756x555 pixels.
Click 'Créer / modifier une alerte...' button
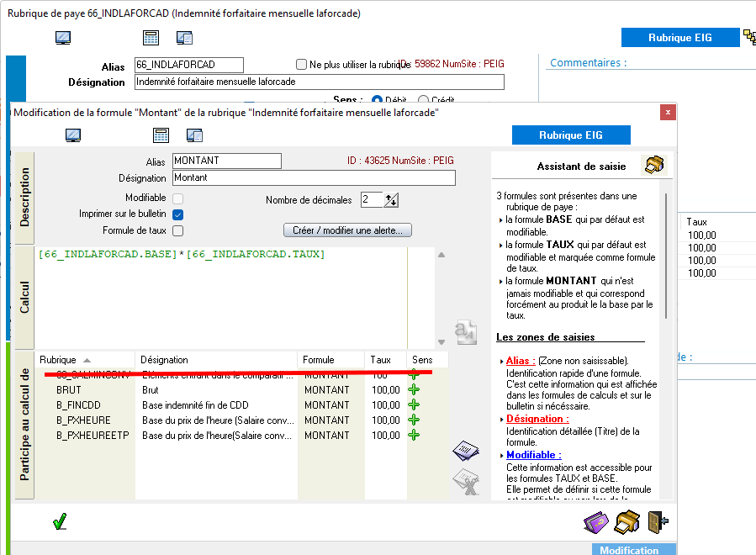[347, 230]
